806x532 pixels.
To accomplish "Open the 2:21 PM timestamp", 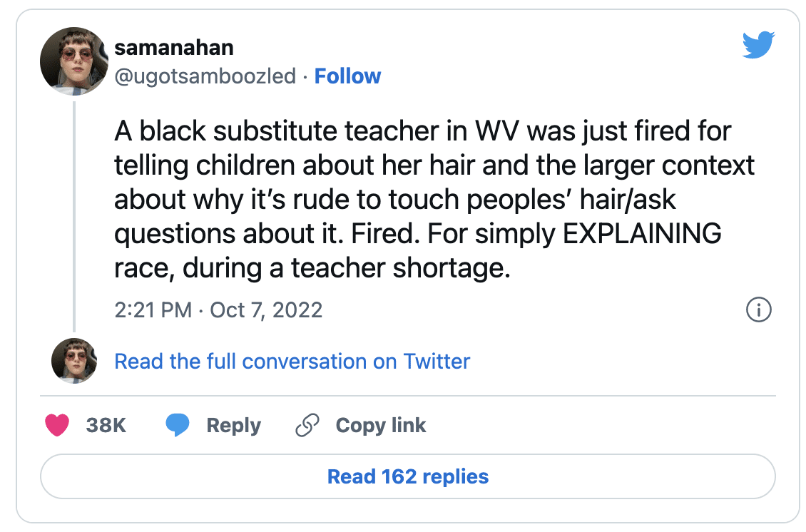I will pyautogui.click(x=153, y=310).
